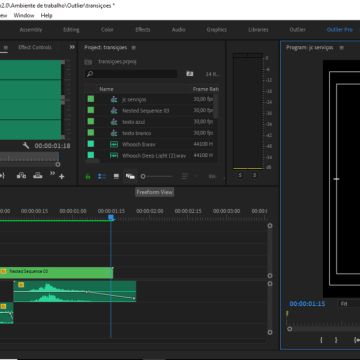Viewport: 360px width, 360px height.
Task: Open the Effect Controls tab
Action: (35, 47)
